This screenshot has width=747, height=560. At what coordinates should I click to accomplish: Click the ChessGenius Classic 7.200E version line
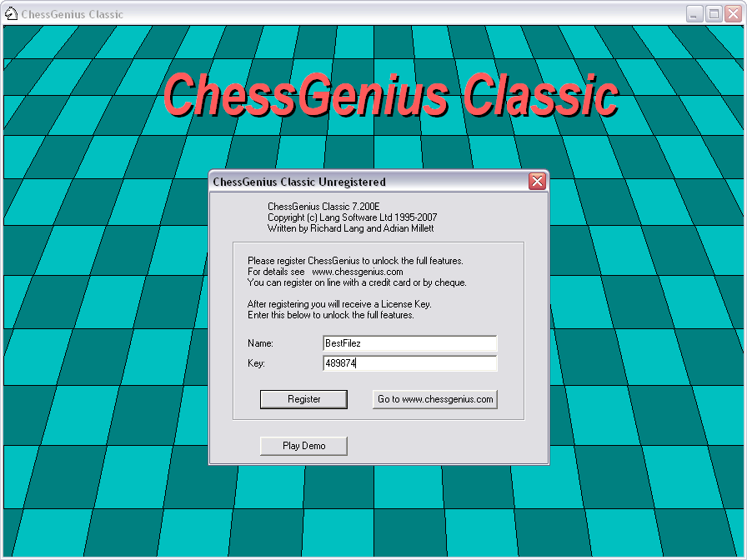pos(323,207)
